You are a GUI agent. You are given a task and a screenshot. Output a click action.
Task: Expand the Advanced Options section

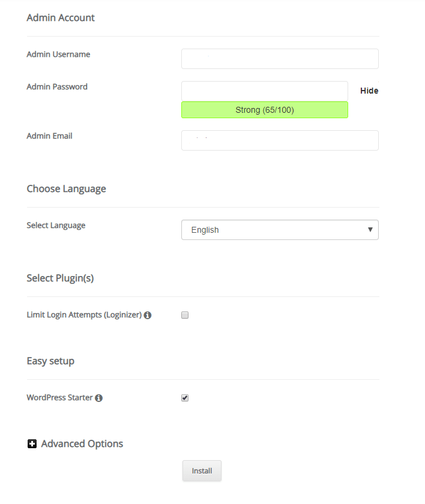click(x=82, y=444)
